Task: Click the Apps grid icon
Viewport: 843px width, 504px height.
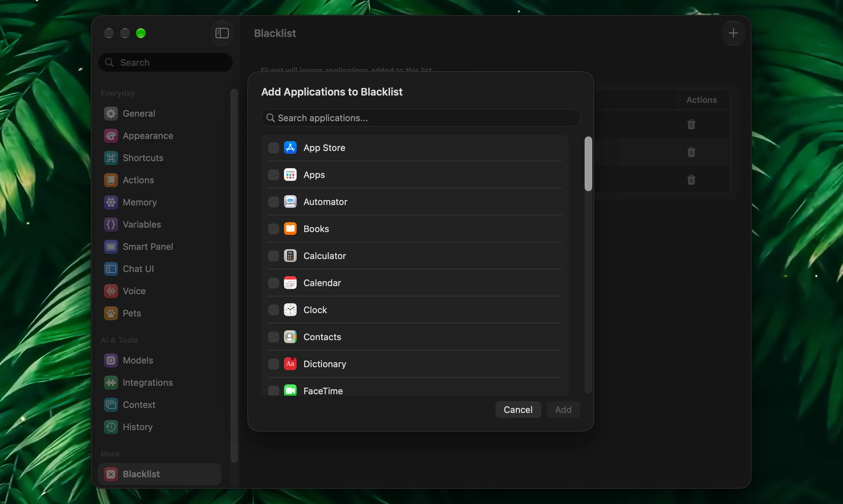Action: tap(290, 175)
